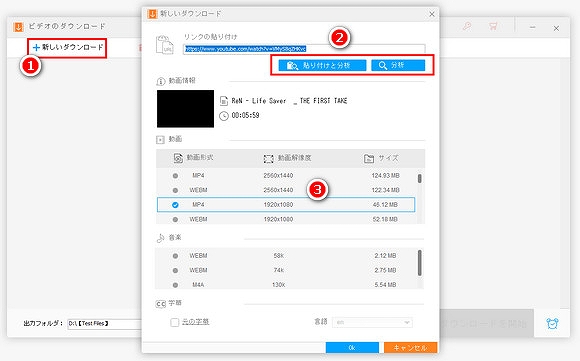Click the ダウンロードを開始 button in main window

486,324
